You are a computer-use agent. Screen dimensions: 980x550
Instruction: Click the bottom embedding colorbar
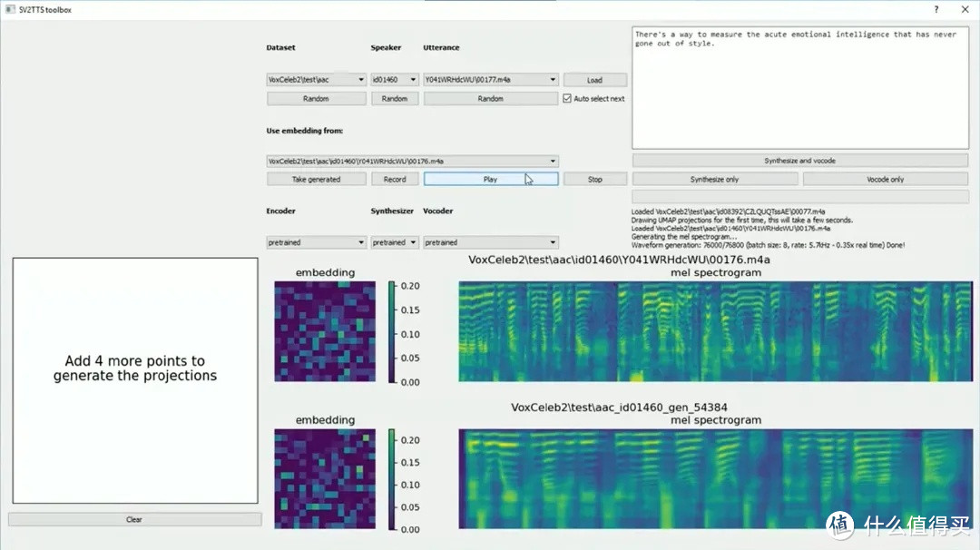click(x=392, y=478)
